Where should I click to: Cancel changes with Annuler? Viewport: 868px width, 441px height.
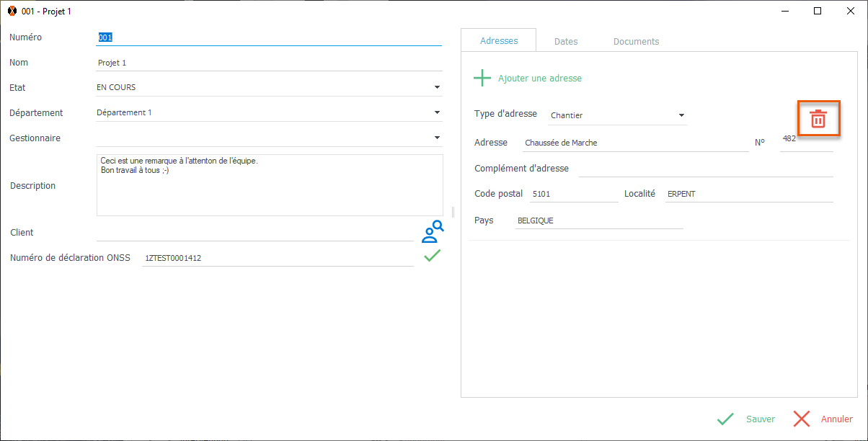pos(823,419)
